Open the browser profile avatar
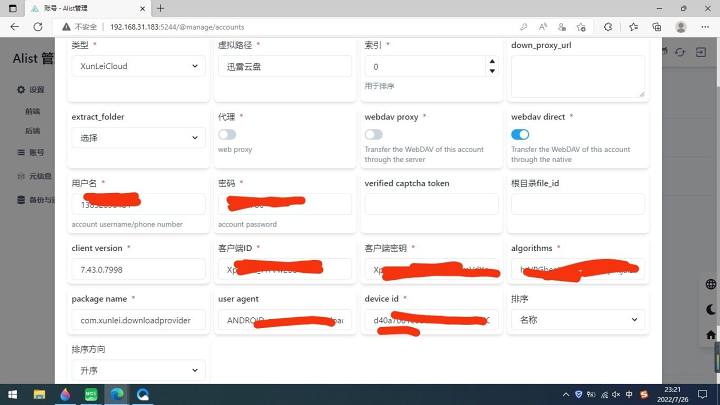Viewport: 720px width, 405px height. (x=681, y=27)
